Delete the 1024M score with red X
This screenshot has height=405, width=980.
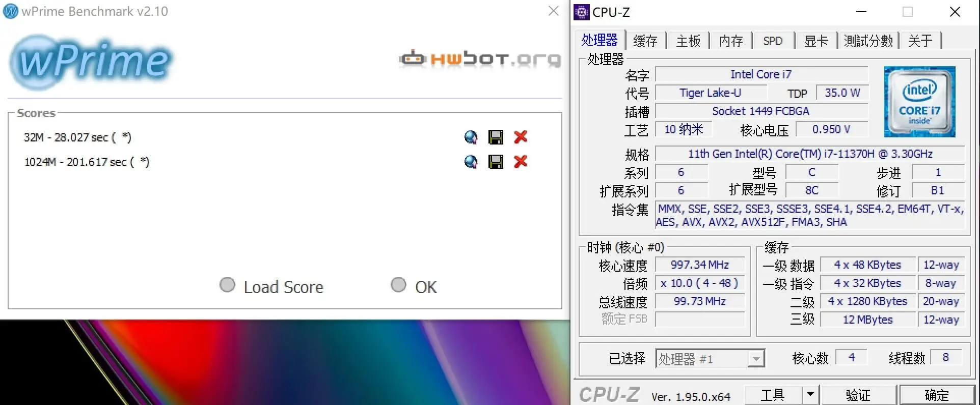pos(521,161)
